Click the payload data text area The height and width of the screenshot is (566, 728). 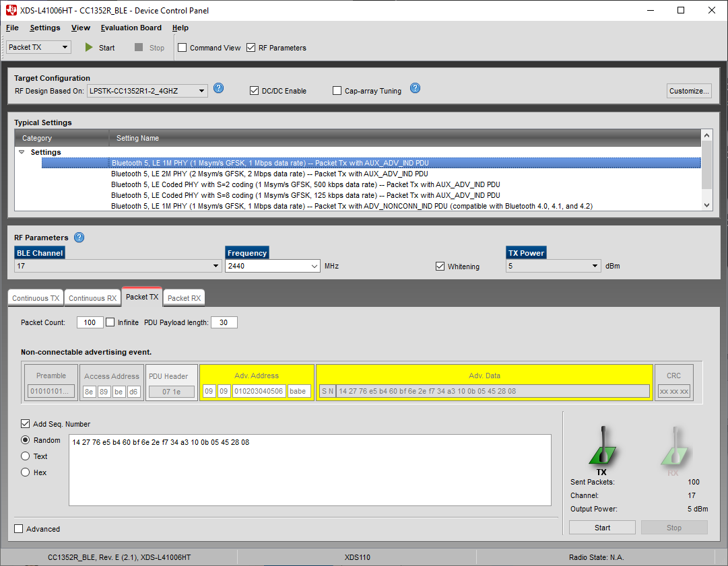pos(310,470)
